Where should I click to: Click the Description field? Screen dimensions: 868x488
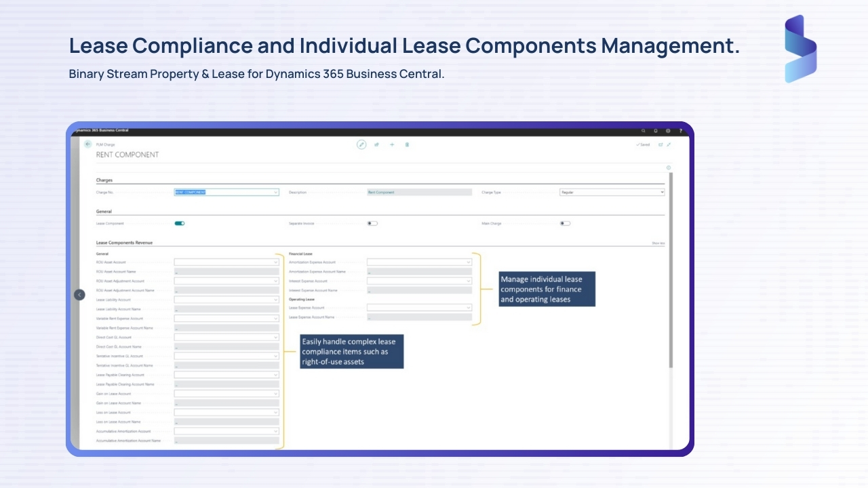pos(419,192)
